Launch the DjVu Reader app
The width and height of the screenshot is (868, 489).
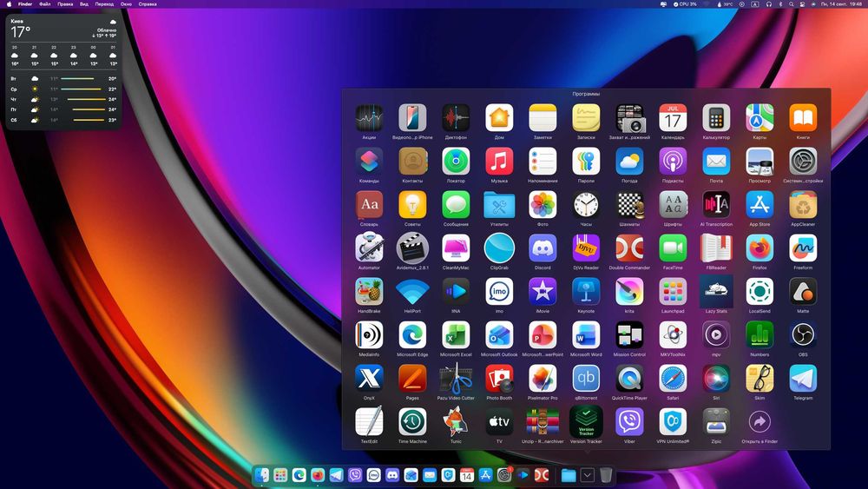click(x=586, y=248)
